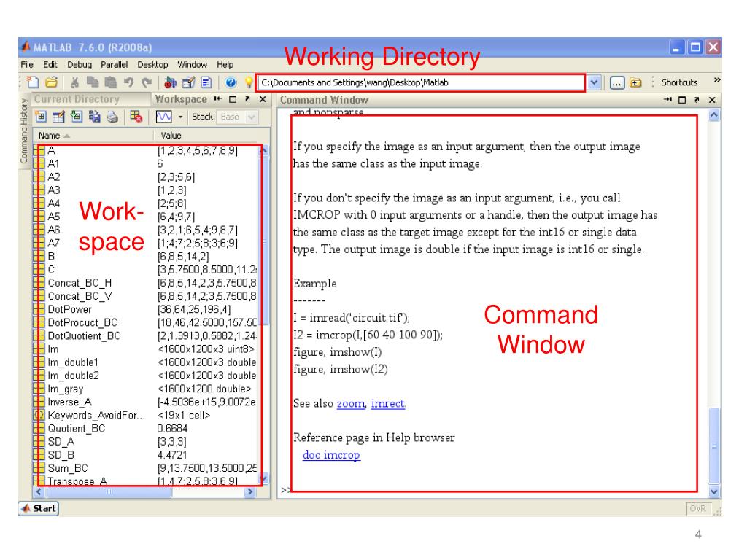Follow the zoom help link
This screenshot has width=747, height=560.
[x=351, y=404]
